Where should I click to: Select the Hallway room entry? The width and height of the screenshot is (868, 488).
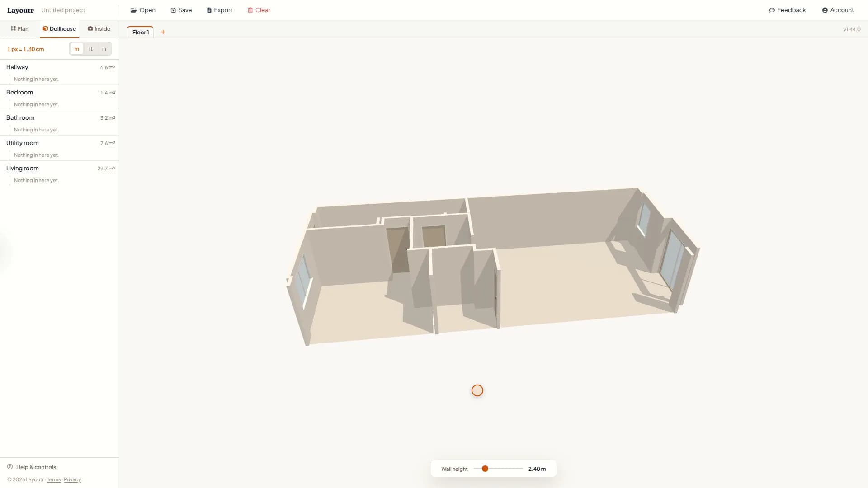(59, 67)
